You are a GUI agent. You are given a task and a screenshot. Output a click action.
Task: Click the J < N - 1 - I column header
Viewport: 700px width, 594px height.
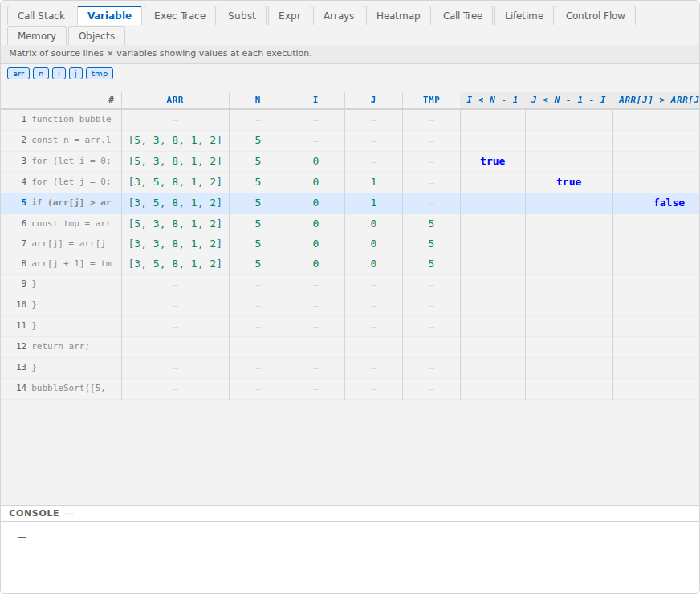pos(568,100)
